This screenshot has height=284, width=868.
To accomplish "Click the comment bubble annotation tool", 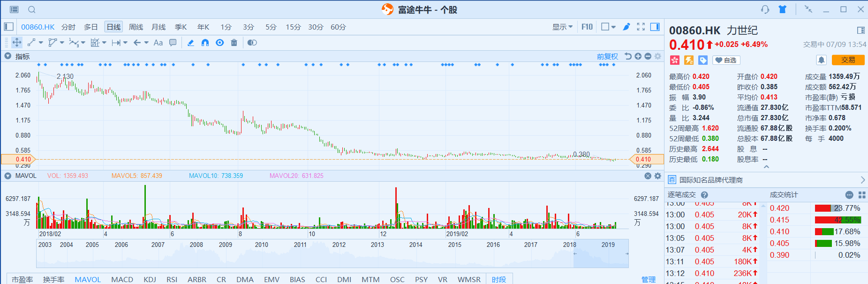I will point(173,43).
